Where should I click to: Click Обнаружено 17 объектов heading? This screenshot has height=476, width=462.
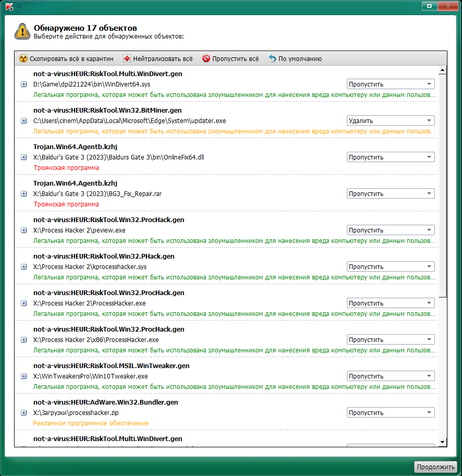pos(85,28)
